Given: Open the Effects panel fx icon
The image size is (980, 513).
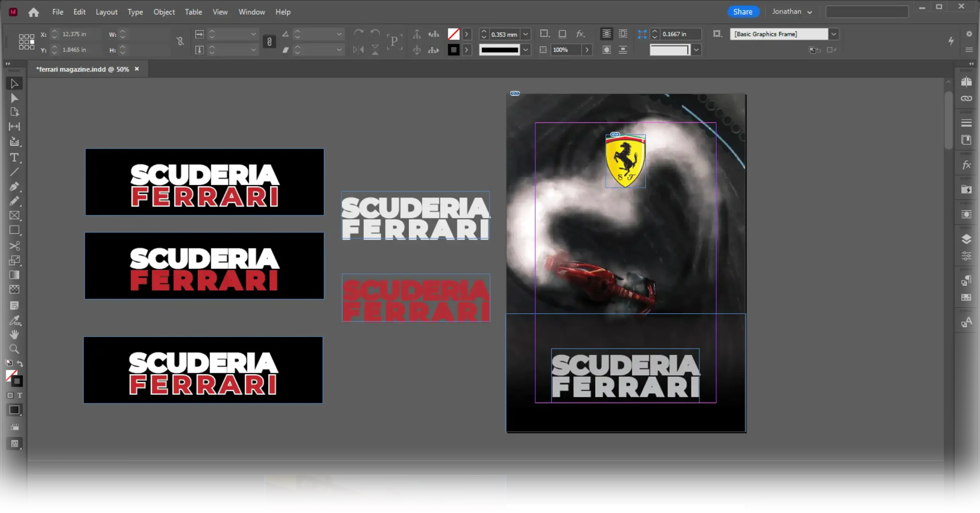Looking at the screenshot, I should (x=966, y=165).
